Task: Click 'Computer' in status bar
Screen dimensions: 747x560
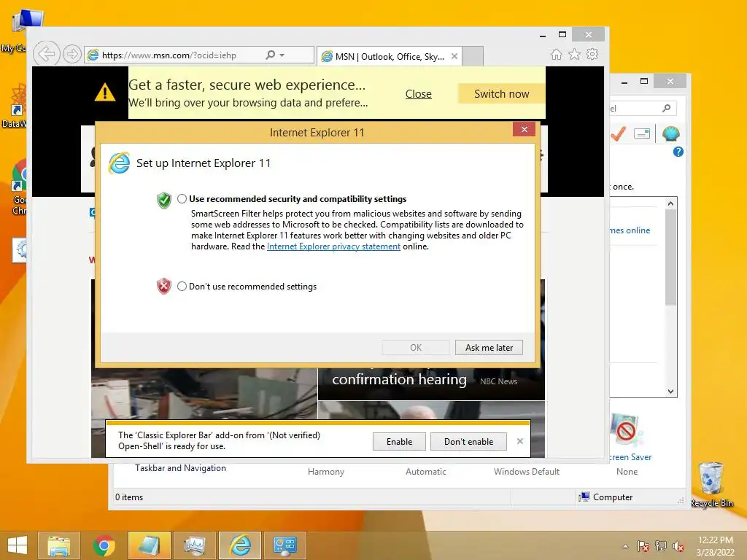Action: [x=606, y=497]
